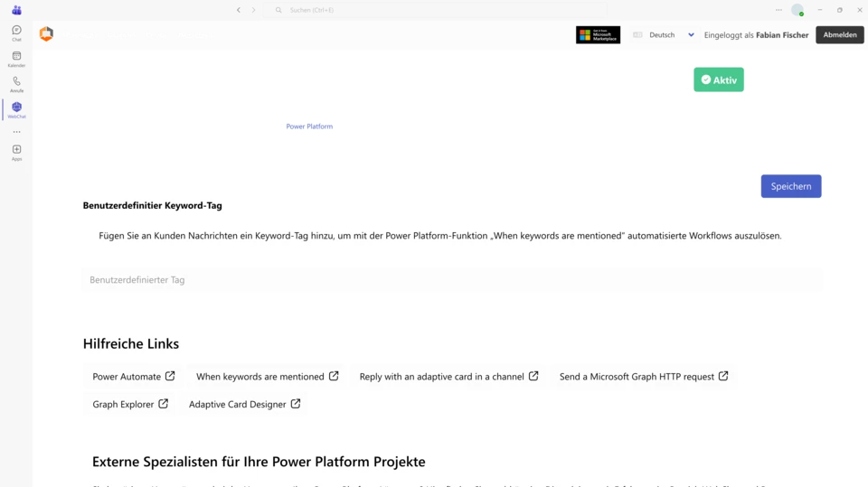Click the Benutzerdefinitier Keyword-Tag heading
This screenshot has width=868, height=487.
pos(152,205)
